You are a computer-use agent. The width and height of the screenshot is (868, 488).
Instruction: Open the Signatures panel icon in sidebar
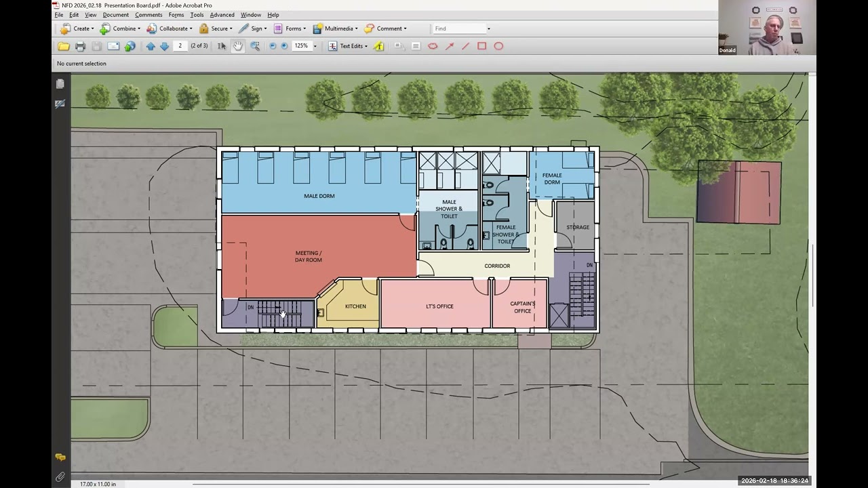[60, 103]
